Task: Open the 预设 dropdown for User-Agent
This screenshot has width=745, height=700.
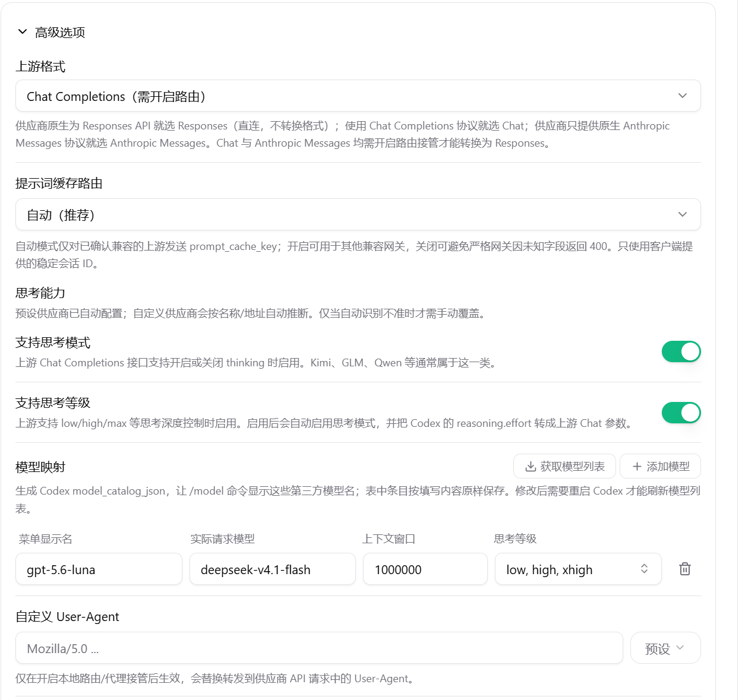Action: (665, 648)
